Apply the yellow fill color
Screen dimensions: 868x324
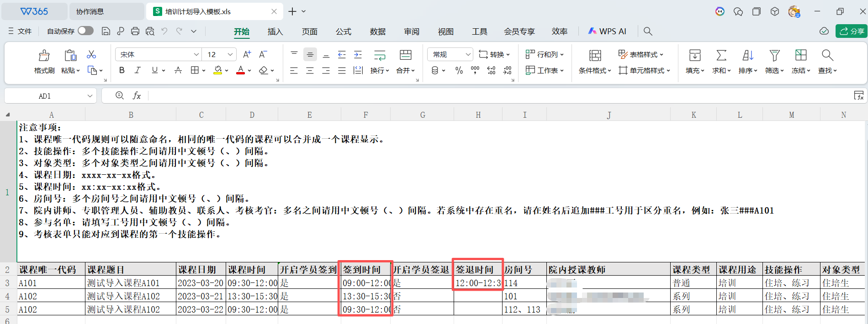click(218, 70)
